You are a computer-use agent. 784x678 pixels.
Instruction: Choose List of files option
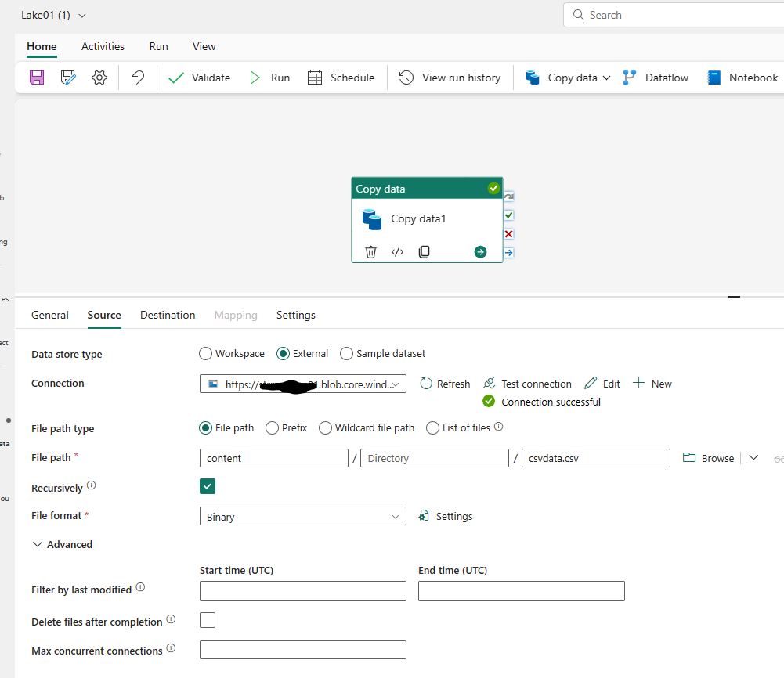(432, 428)
